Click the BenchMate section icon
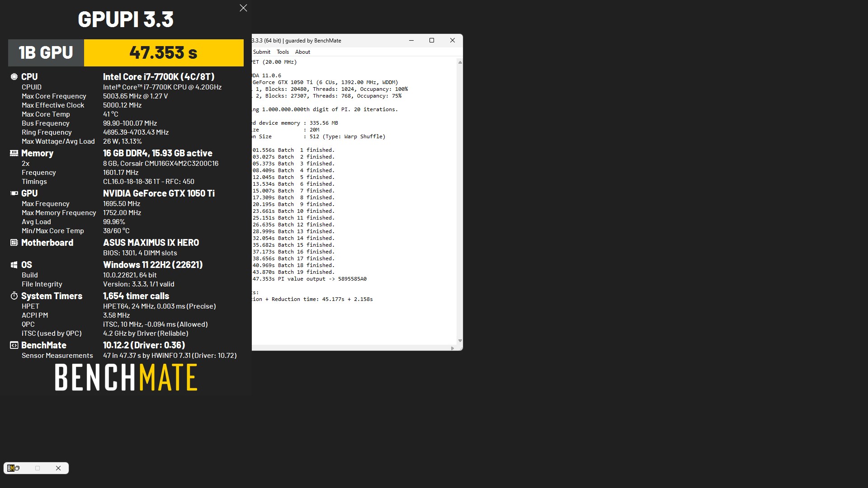 (x=14, y=345)
